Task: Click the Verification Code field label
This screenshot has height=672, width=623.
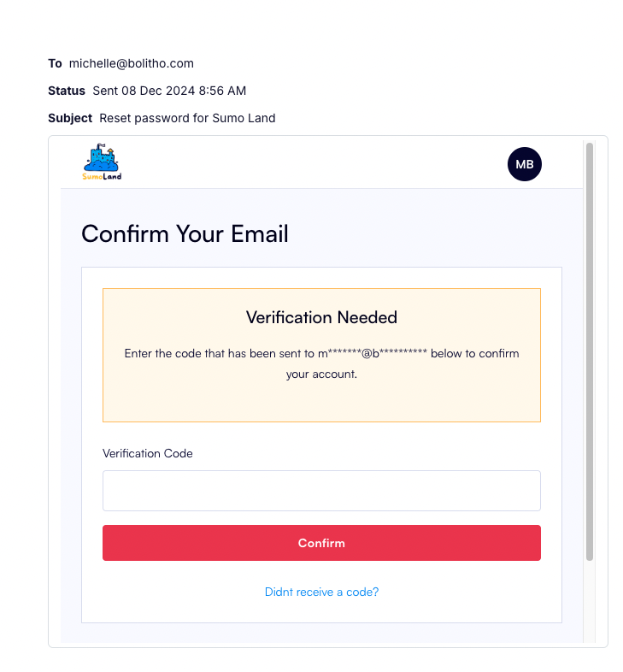Action: point(147,453)
